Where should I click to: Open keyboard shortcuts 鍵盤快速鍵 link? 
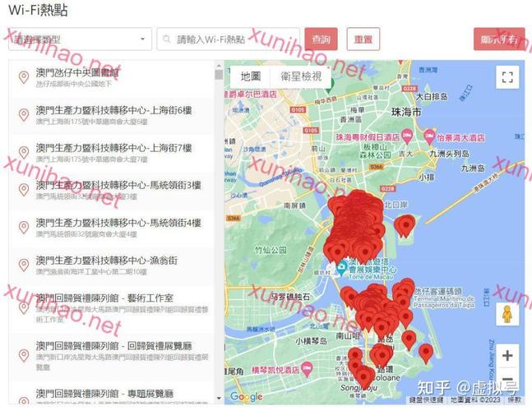(x=426, y=399)
